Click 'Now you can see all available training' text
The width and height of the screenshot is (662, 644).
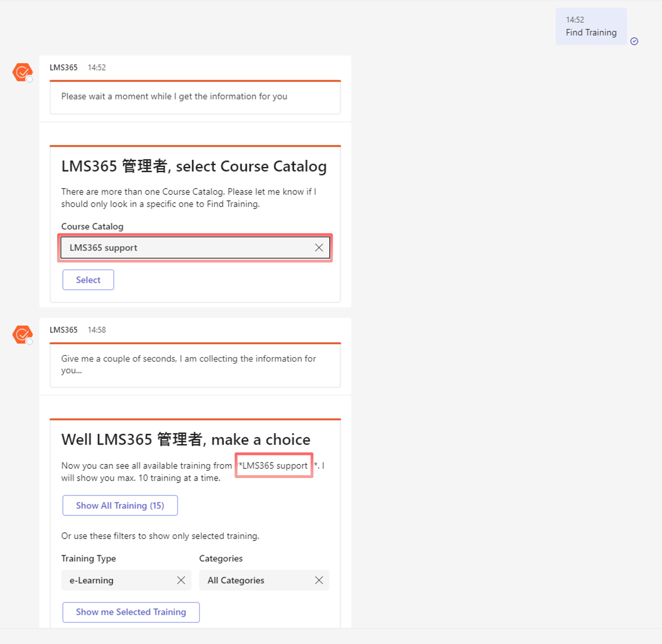pos(193,472)
